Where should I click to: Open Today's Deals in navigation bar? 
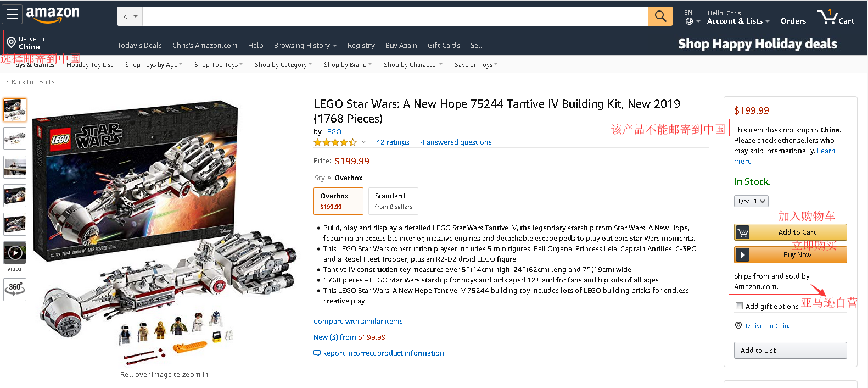tap(139, 46)
